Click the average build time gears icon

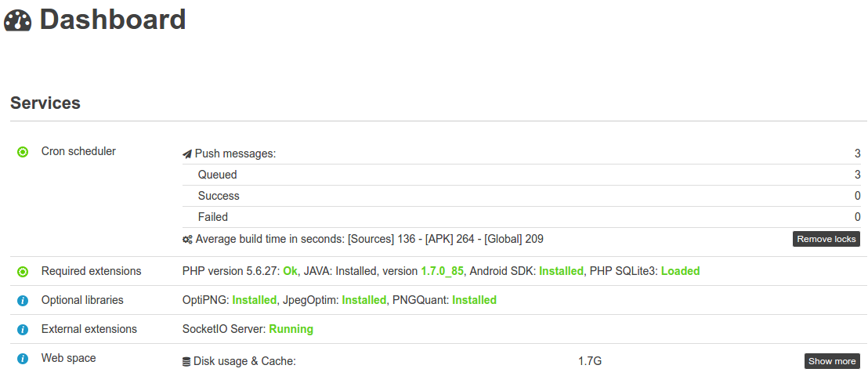click(x=187, y=239)
